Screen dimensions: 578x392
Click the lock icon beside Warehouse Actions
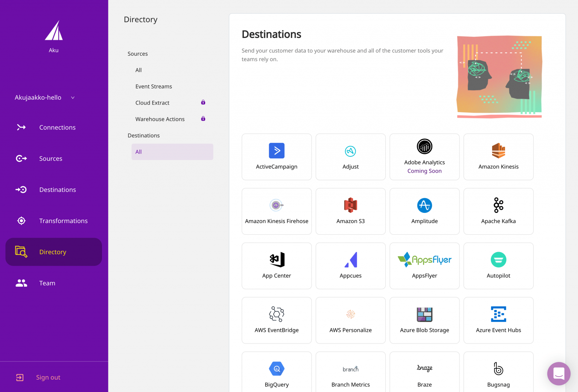coord(203,119)
